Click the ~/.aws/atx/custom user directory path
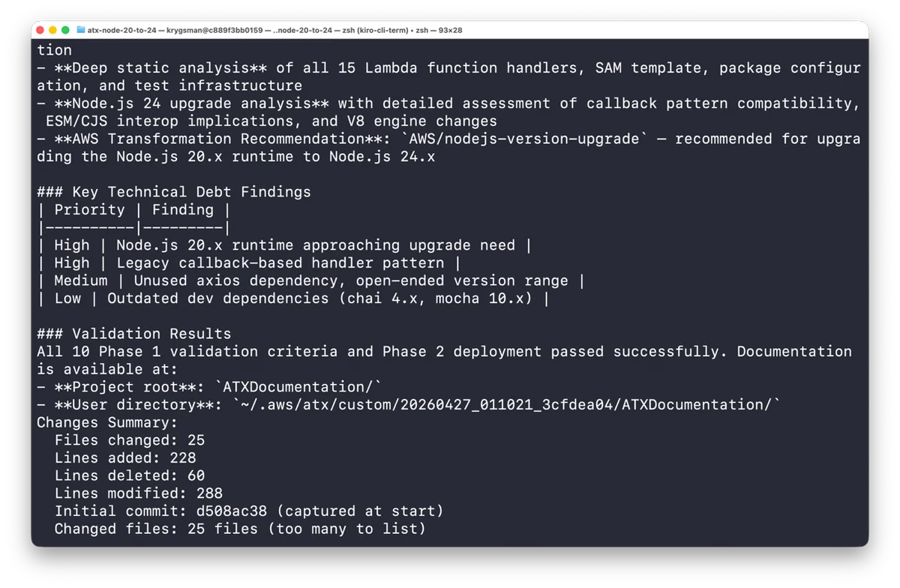This screenshot has height=588, width=900. (x=507, y=405)
